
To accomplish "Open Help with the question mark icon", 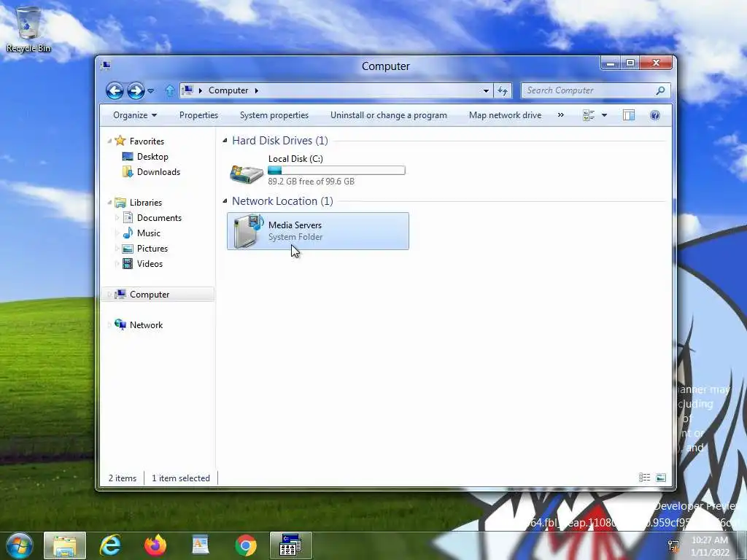I will point(655,115).
